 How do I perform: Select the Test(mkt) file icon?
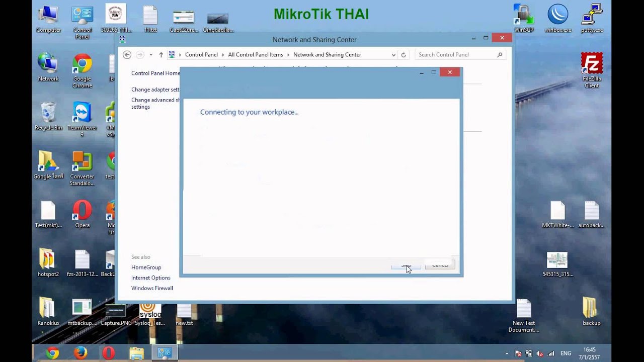pos(48,214)
